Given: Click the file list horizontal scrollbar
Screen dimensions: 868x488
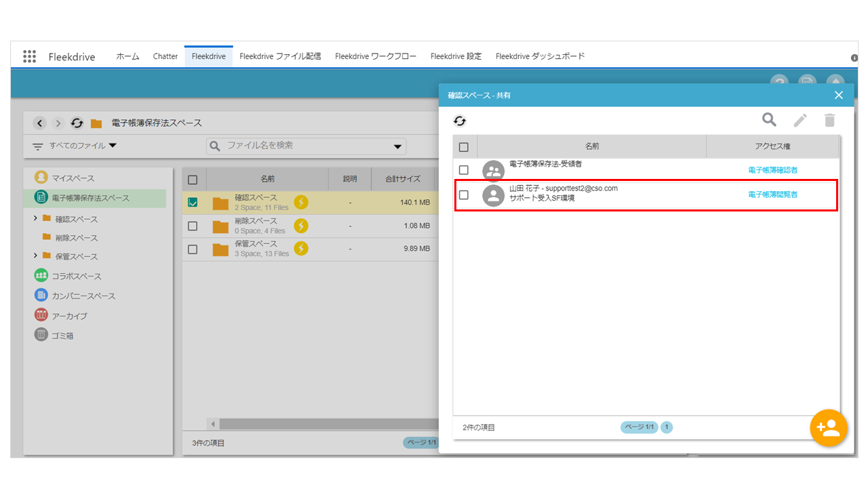Looking at the screenshot, I should point(328,424).
